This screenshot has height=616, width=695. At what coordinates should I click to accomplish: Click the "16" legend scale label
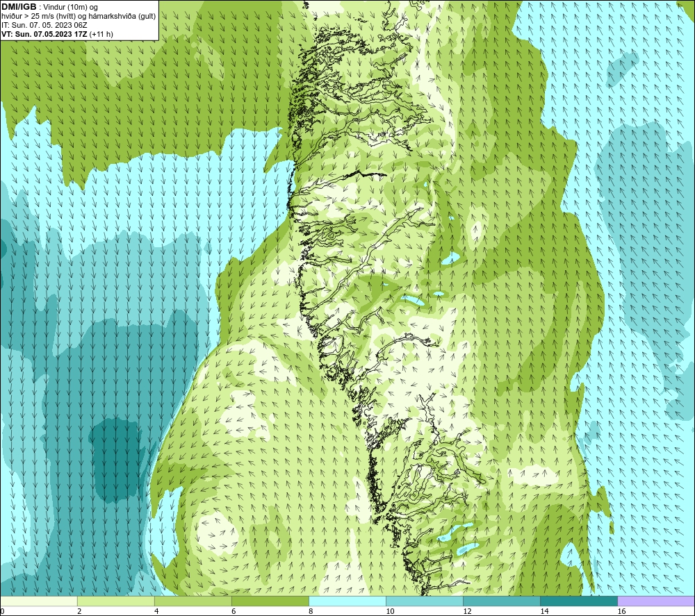pos(621,611)
